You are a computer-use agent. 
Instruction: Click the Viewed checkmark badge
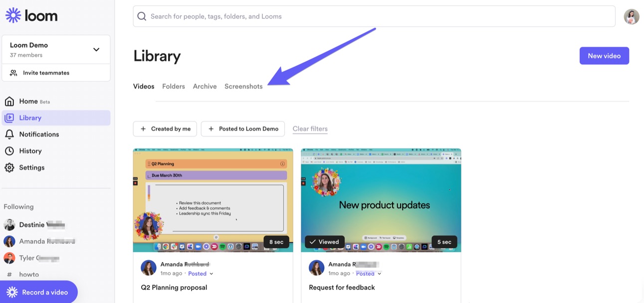pyautogui.click(x=325, y=242)
